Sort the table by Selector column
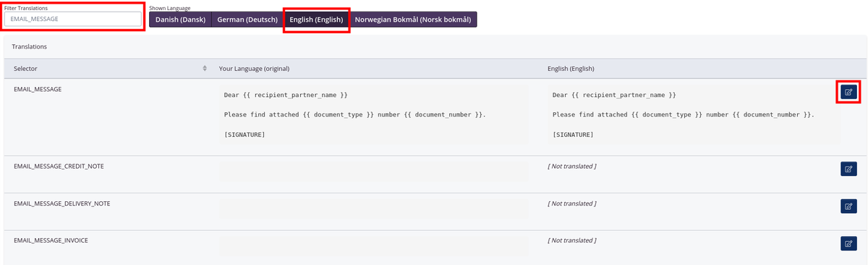The image size is (868, 265). click(x=205, y=68)
